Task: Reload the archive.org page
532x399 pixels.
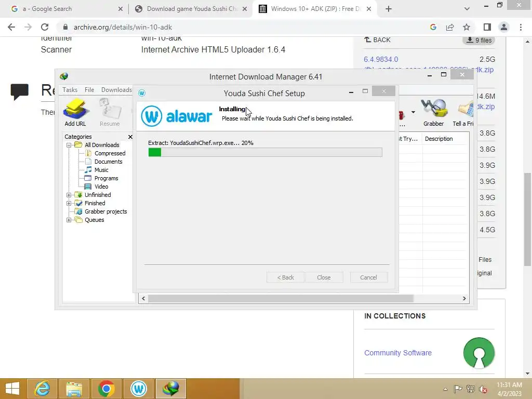Action: tap(45, 27)
